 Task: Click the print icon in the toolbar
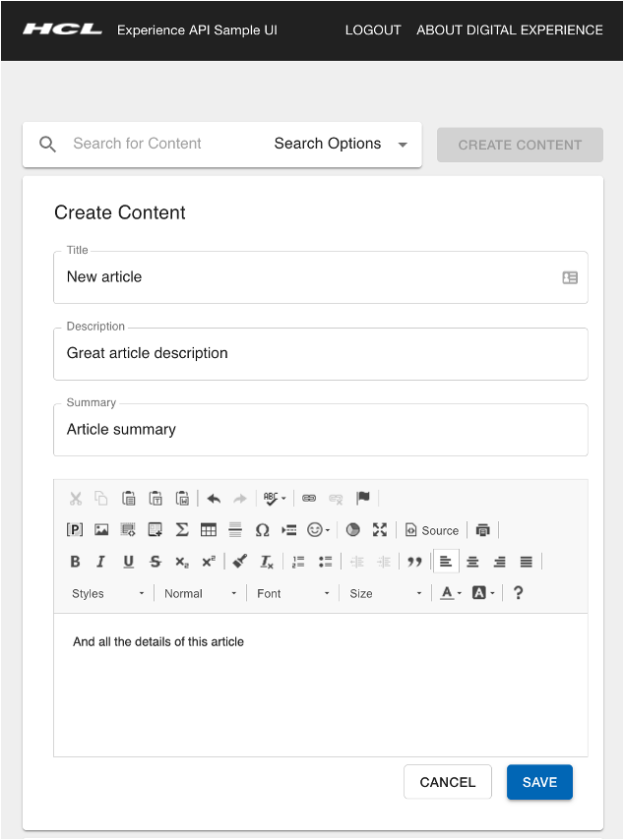tap(482, 530)
